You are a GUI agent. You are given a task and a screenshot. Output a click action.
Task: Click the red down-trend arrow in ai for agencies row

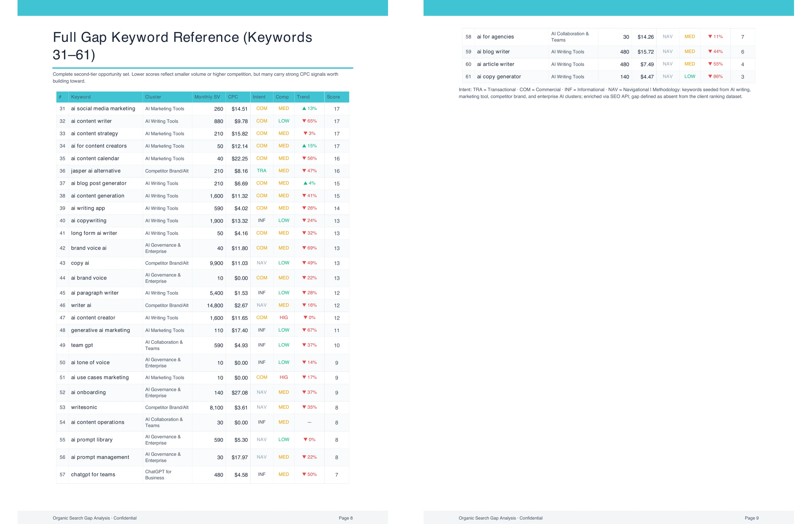click(710, 37)
